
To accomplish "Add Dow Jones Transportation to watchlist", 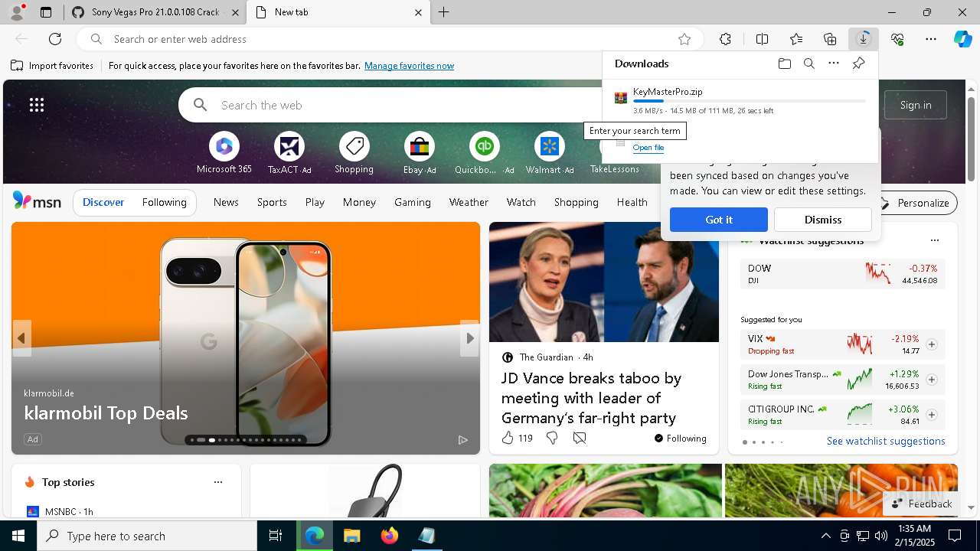I will point(932,380).
